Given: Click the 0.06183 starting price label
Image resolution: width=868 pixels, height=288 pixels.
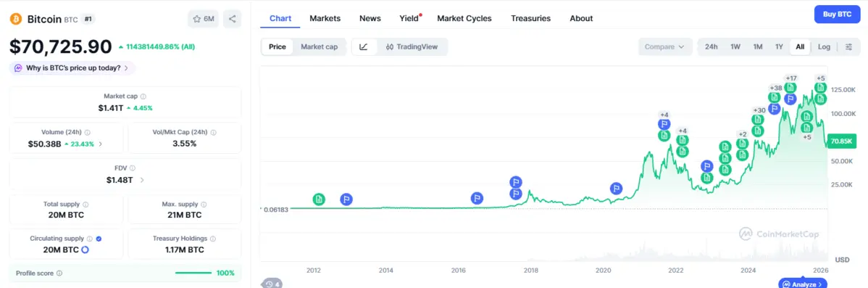Looking at the screenshot, I should point(275,209).
